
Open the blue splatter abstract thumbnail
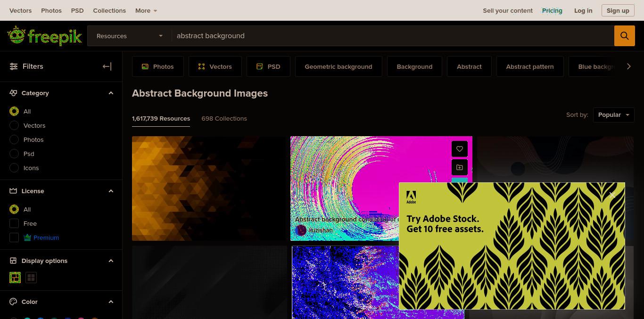point(345,282)
